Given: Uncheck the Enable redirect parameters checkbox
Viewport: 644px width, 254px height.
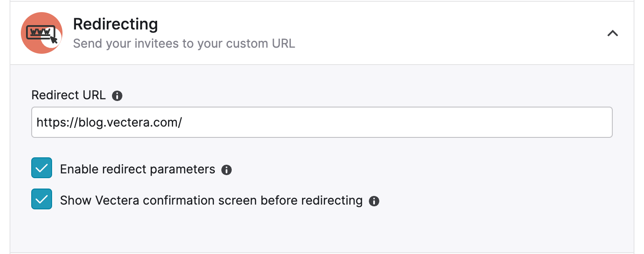Looking at the screenshot, I should (x=42, y=168).
